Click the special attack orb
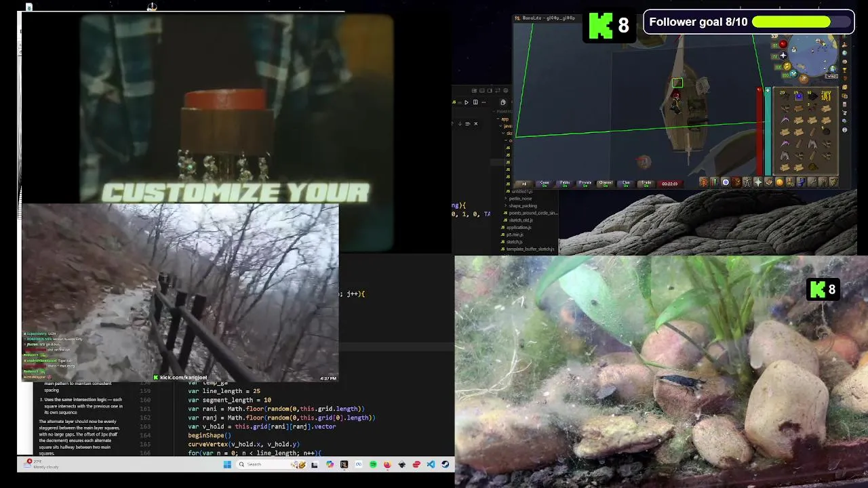 click(x=794, y=74)
